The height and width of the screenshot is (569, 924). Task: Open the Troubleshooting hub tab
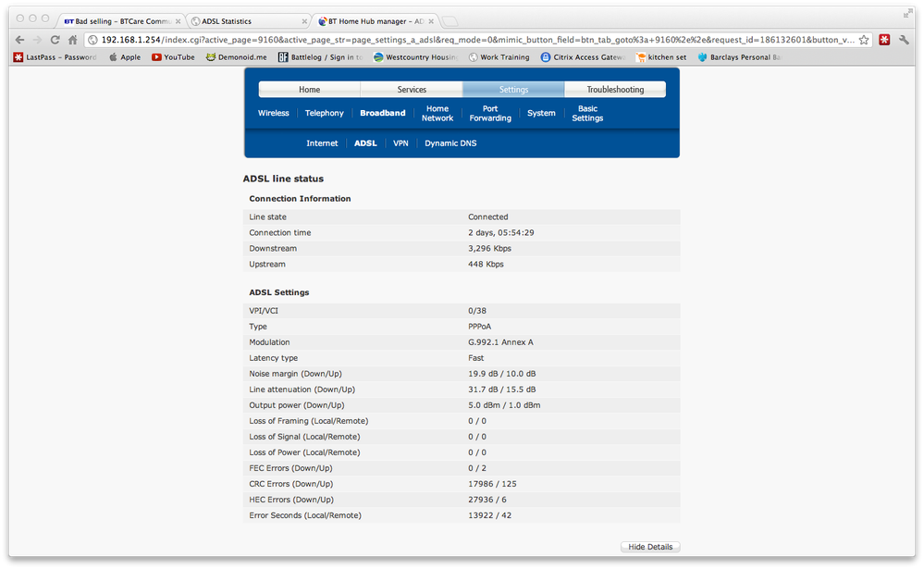(x=615, y=90)
